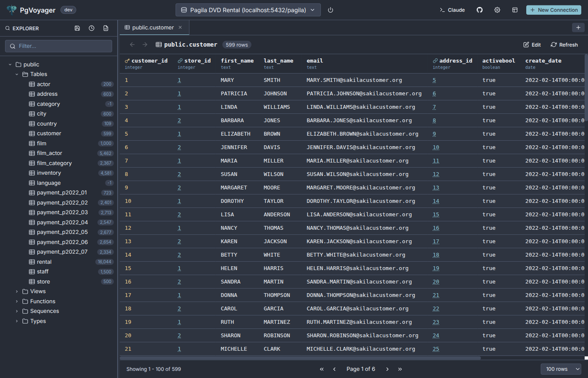The image size is (588, 378).
Task: Collapse the Tables folder
Action: point(16,74)
